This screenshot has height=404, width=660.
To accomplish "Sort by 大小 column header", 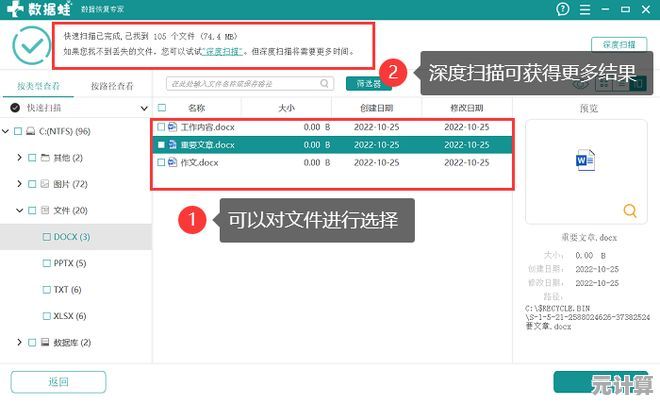I will (286, 108).
